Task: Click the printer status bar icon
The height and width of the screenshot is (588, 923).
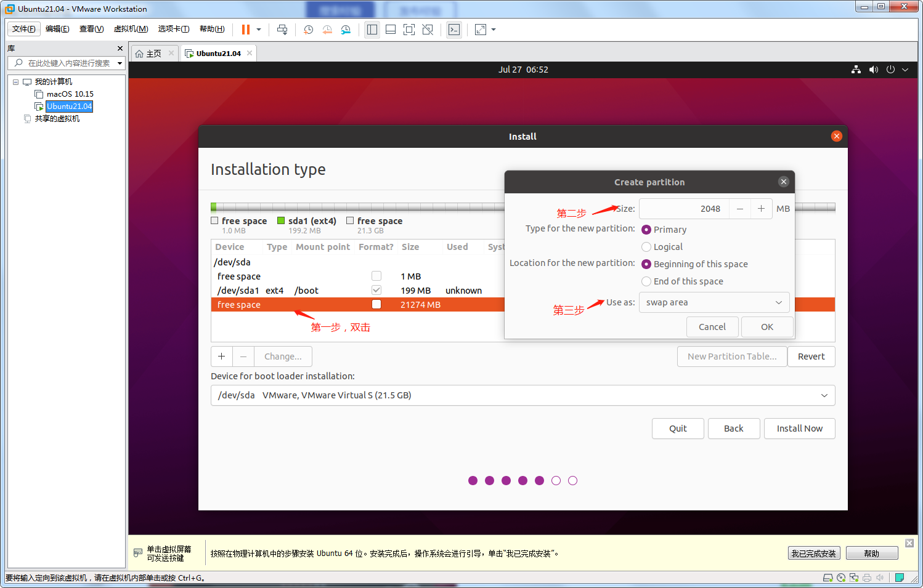Action: click(x=867, y=578)
